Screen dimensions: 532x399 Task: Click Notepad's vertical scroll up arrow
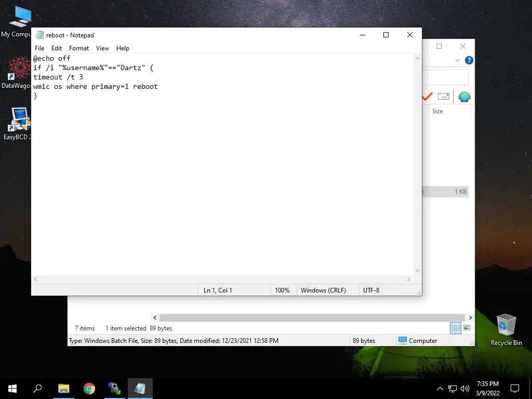pyautogui.click(x=417, y=58)
